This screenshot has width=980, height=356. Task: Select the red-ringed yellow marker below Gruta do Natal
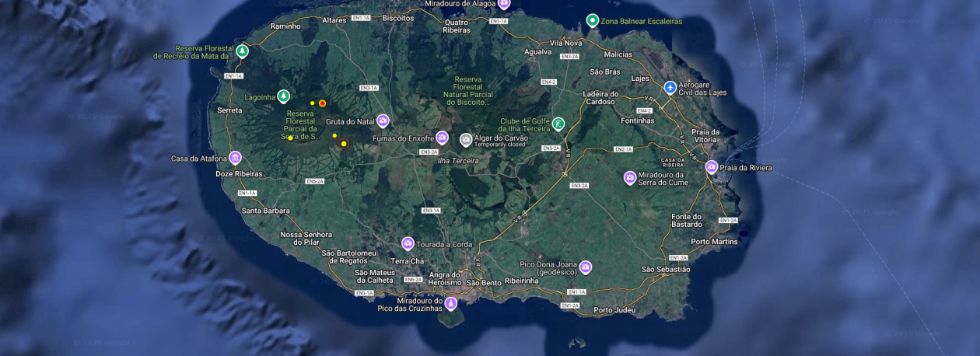point(344,143)
